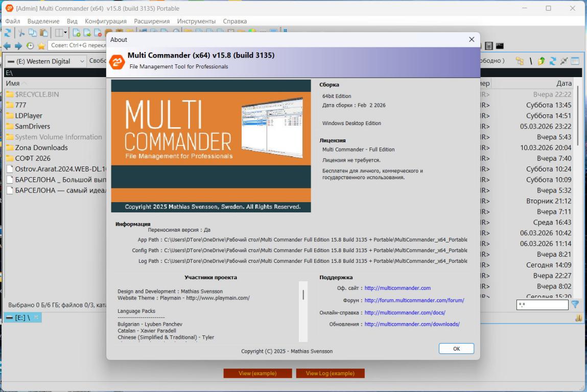
Task: Go up one folder level in right panel
Action: (542, 61)
